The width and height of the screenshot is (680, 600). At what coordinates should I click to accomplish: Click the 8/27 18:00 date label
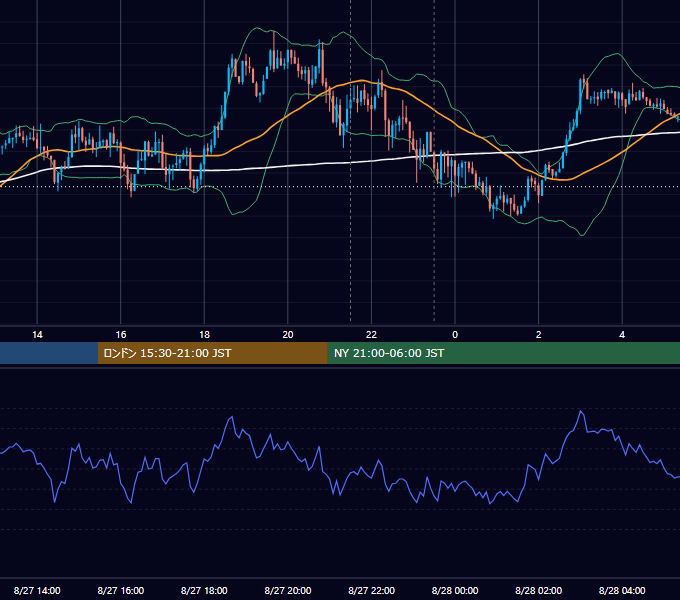click(x=204, y=590)
